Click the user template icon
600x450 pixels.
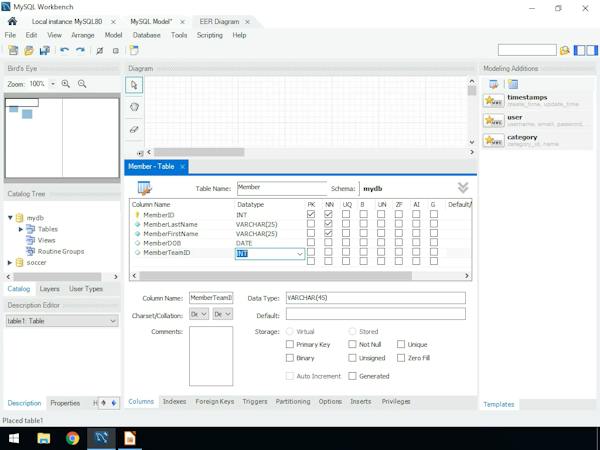click(493, 121)
